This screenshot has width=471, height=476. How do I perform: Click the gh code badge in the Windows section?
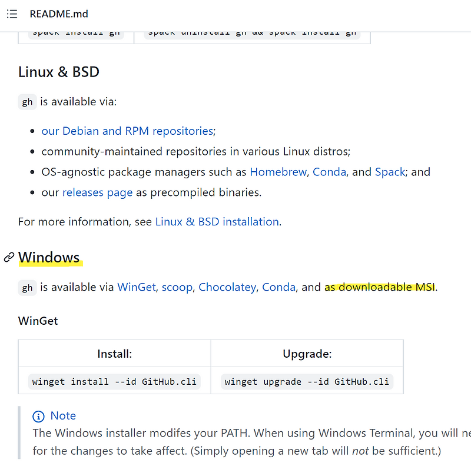pyautogui.click(x=27, y=287)
